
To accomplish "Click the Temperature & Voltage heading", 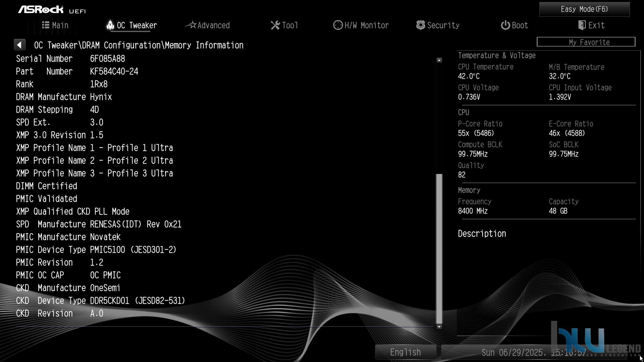I will (x=497, y=56).
